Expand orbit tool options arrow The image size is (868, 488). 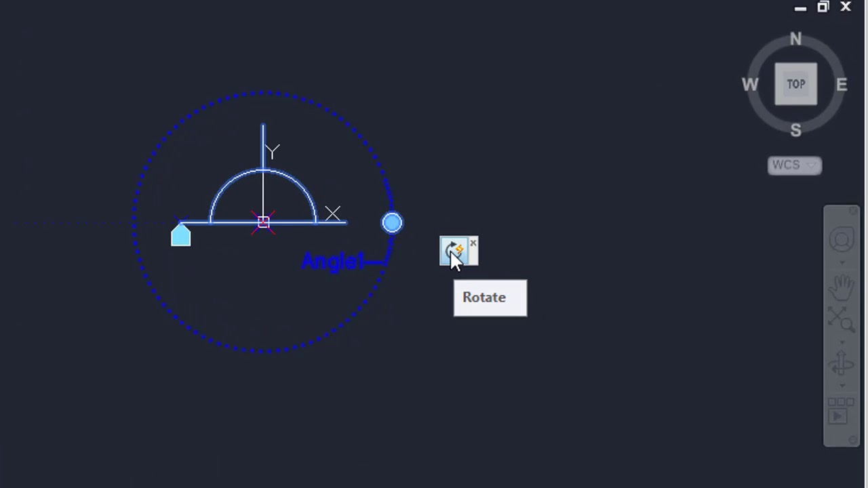(842, 386)
